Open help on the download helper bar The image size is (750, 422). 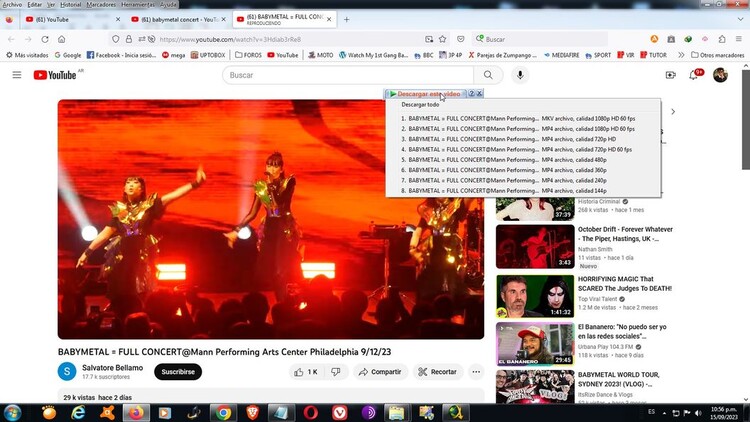point(472,94)
